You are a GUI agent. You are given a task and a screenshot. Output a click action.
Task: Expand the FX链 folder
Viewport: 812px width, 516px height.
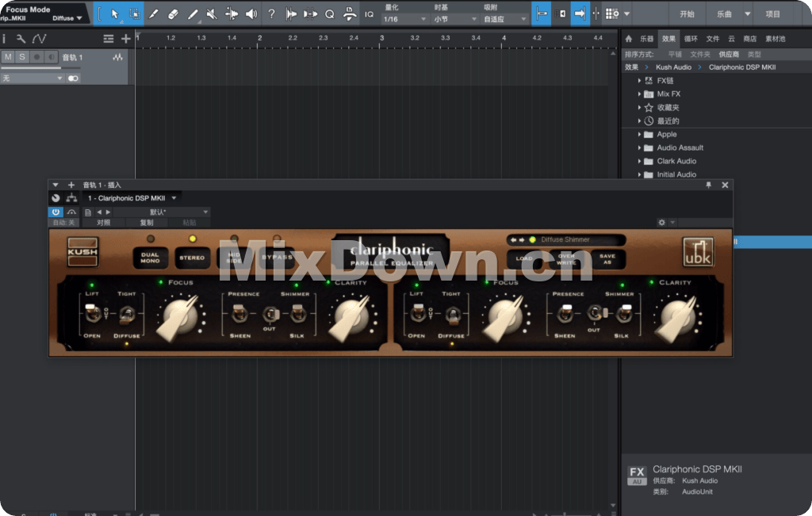(640, 81)
